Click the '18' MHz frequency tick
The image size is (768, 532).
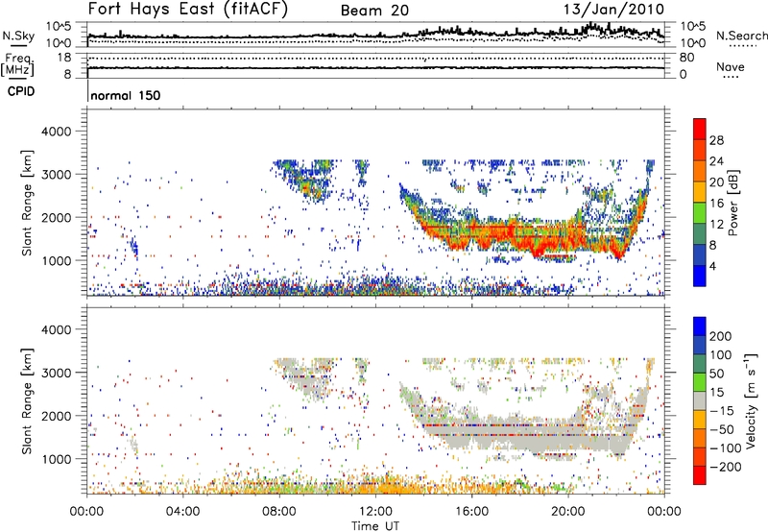click(64, 58)
